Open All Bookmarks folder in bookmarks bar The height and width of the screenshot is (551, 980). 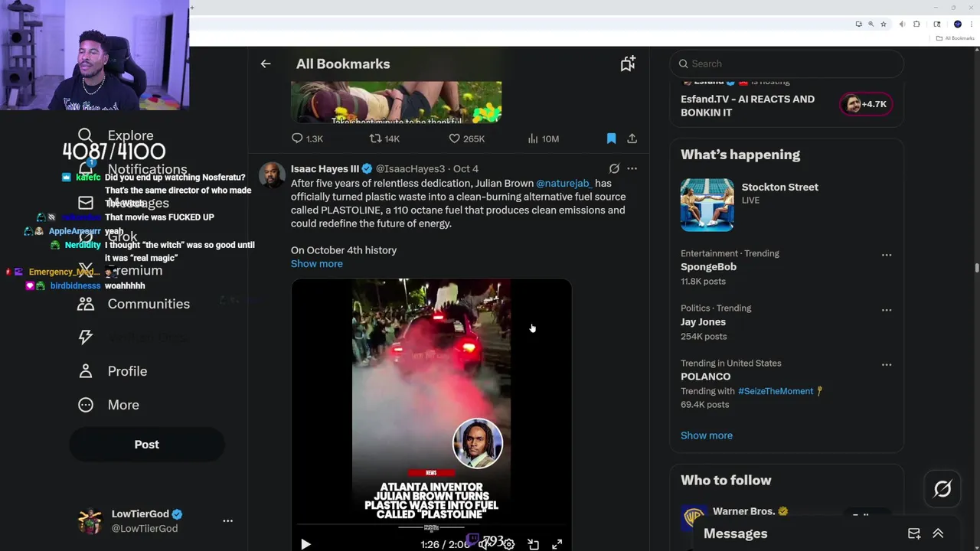(955, 38)
